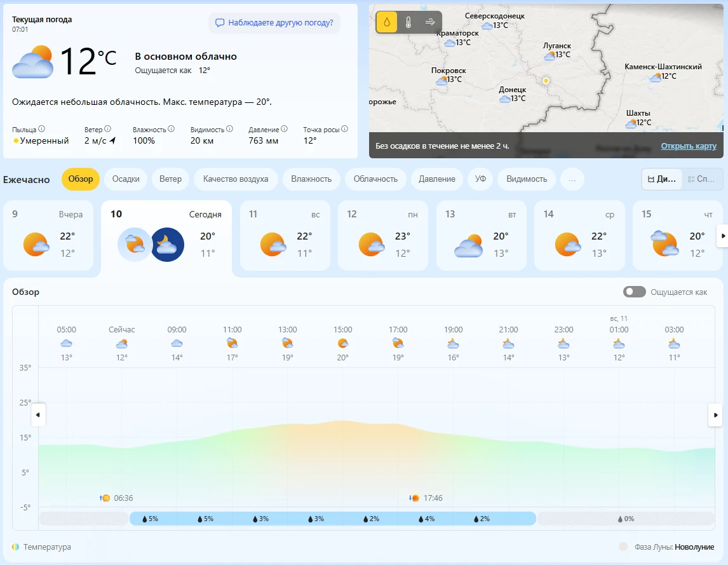
Task: Select the Осадки tab
Action: tap(126, 179)
